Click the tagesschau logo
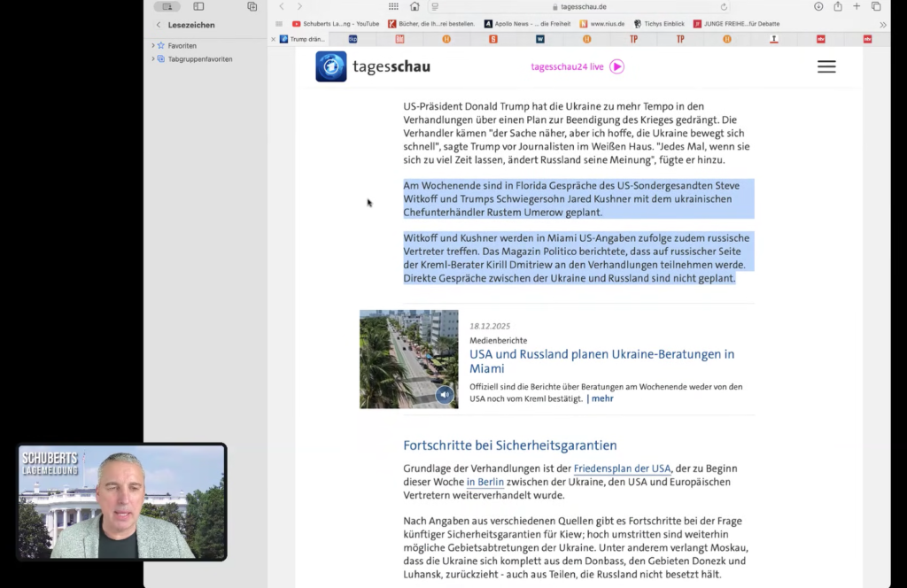The height and width of the screenshot is (588, 907). coord(373,67)
